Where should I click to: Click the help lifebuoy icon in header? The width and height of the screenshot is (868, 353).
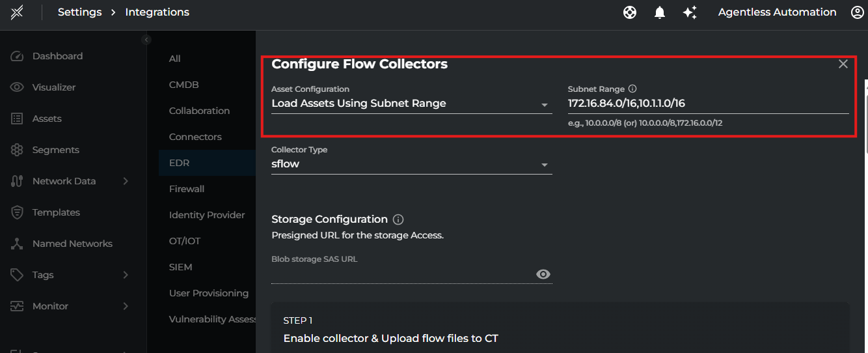point(629,12)
